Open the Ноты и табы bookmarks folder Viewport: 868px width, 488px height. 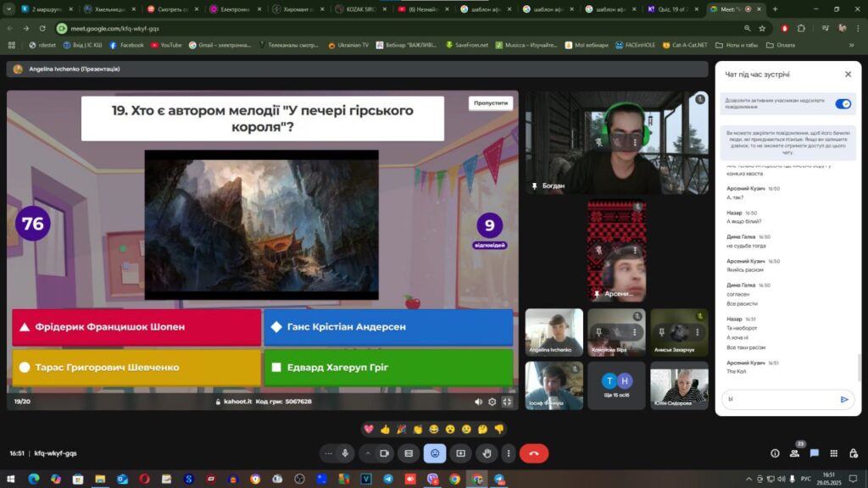coord(737,46)
